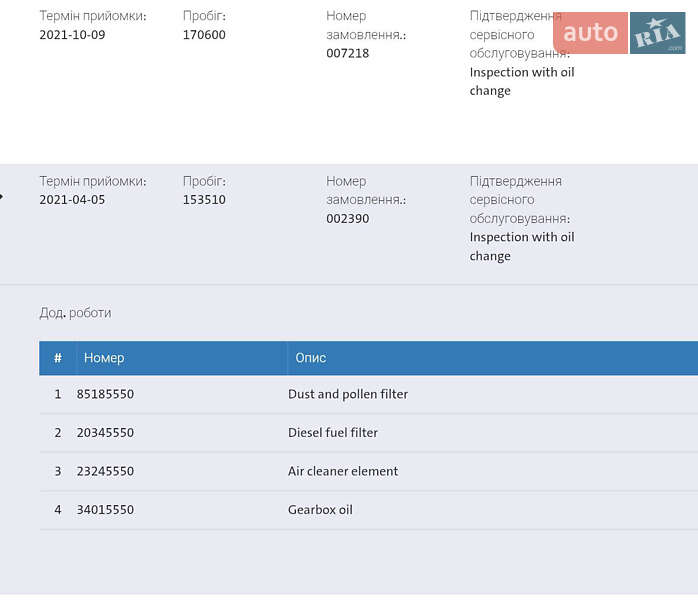Click order number 007218
Screen dimensions: 698x600
[348, 53]
